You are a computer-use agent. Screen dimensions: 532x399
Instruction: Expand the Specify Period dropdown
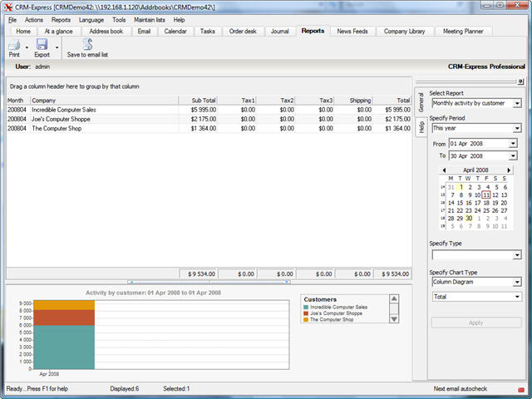[x=517, y=129]
